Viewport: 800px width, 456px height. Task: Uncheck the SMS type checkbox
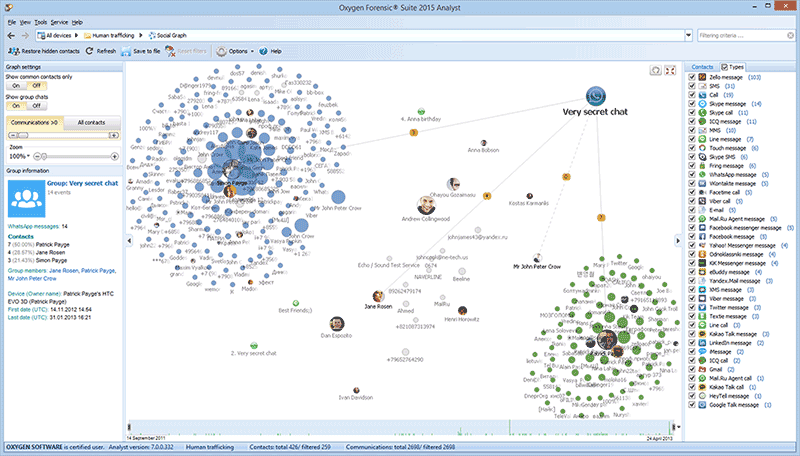pos(692,86)
